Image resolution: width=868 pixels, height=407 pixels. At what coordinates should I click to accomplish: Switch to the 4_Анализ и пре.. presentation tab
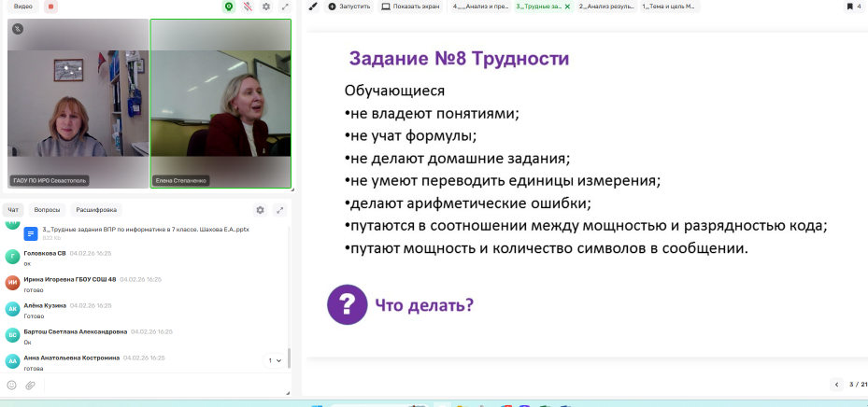(x=478, y=6)
